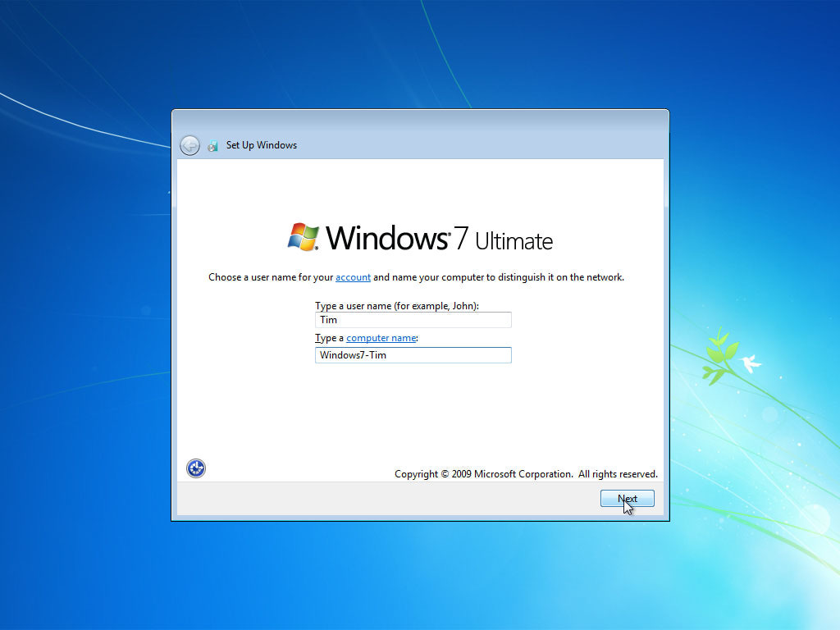This screenshot has width=840, height=630.
Task: Click the copyright notice text
Action: [526, 473]
